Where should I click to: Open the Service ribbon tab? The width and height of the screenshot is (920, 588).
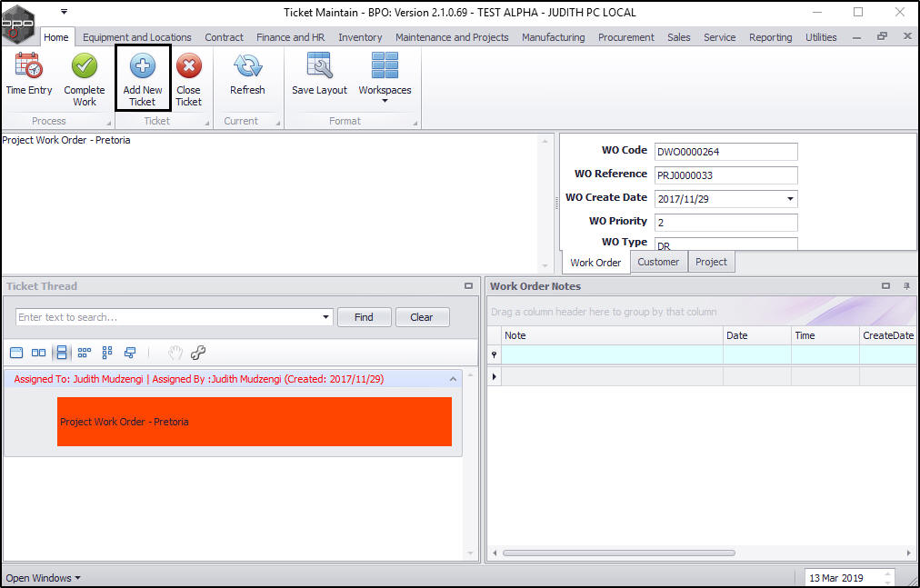pos(719,37)
